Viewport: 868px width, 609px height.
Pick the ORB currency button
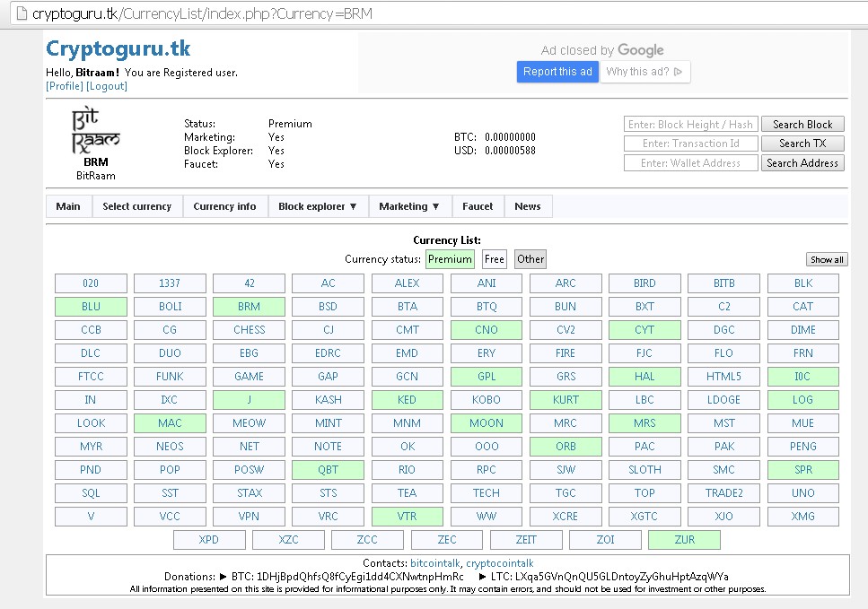pyautogui.click(x=566, y=447)
